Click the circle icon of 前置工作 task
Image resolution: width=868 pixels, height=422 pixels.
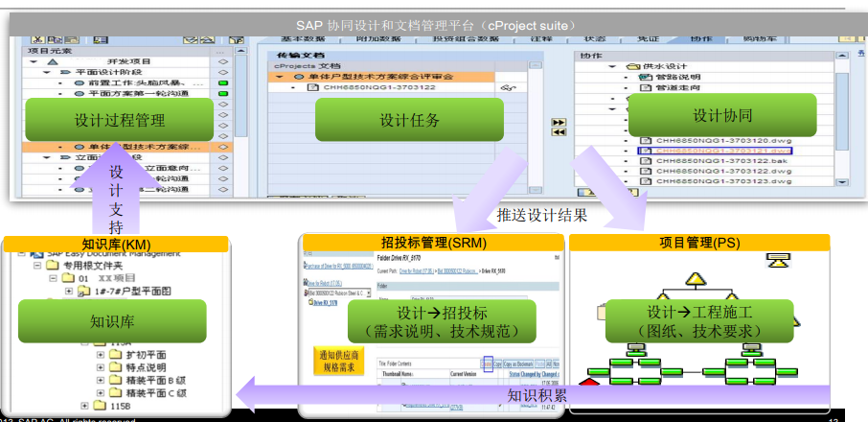pyautogui.click(x=80, y=82)
